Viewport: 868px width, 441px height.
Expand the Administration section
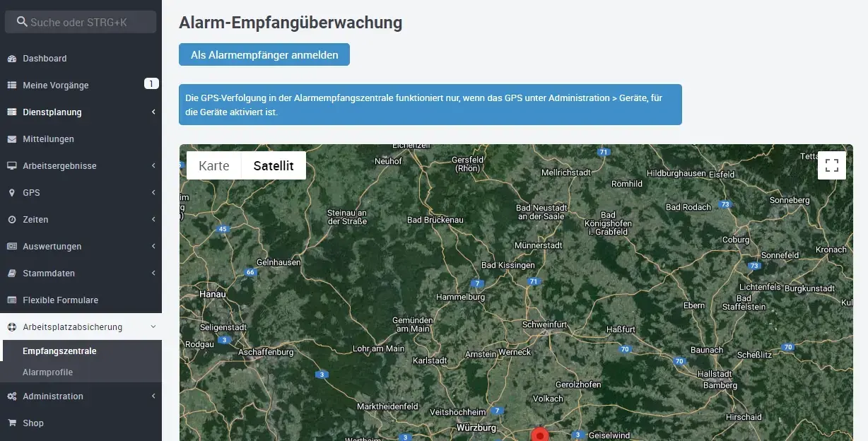click(153, 396)
